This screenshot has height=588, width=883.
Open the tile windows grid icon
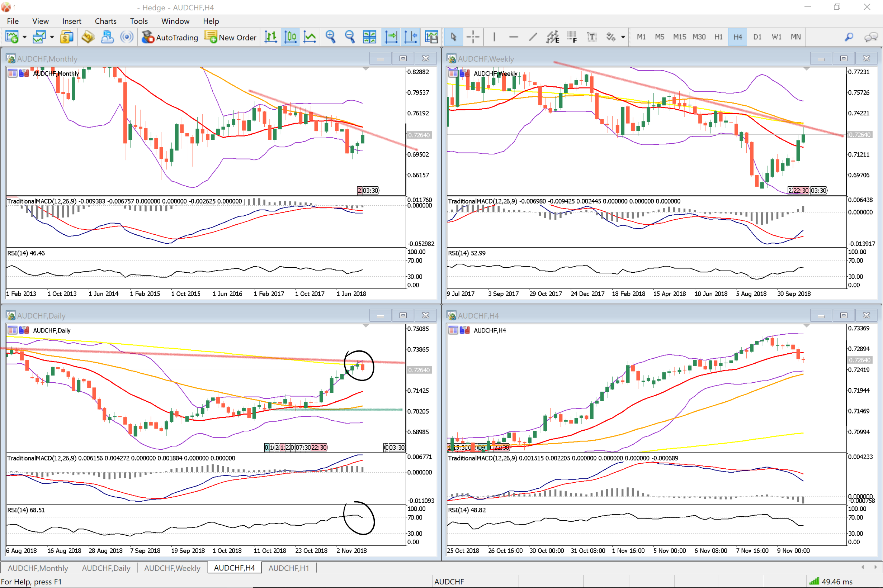pos(369,37)
